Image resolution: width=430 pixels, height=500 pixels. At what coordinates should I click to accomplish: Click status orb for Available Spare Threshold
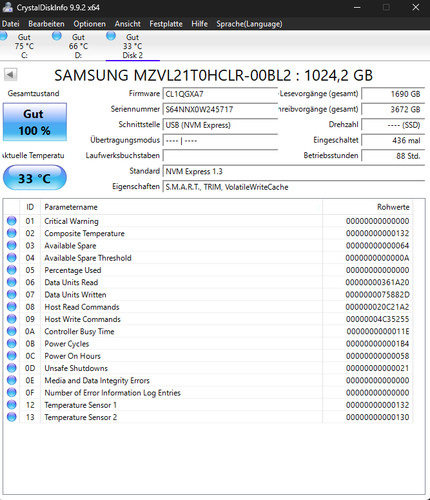pyautogui.click(x=12, y=258)
